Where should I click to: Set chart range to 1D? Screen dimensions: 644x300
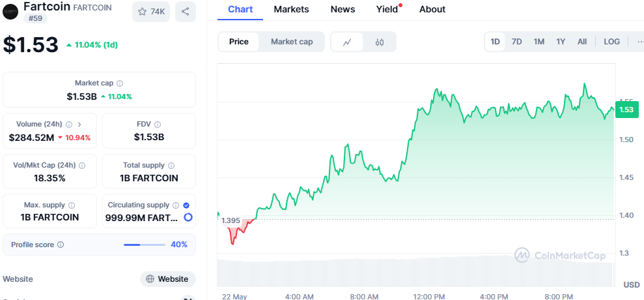pyautogui.click(x=496, y=42)
